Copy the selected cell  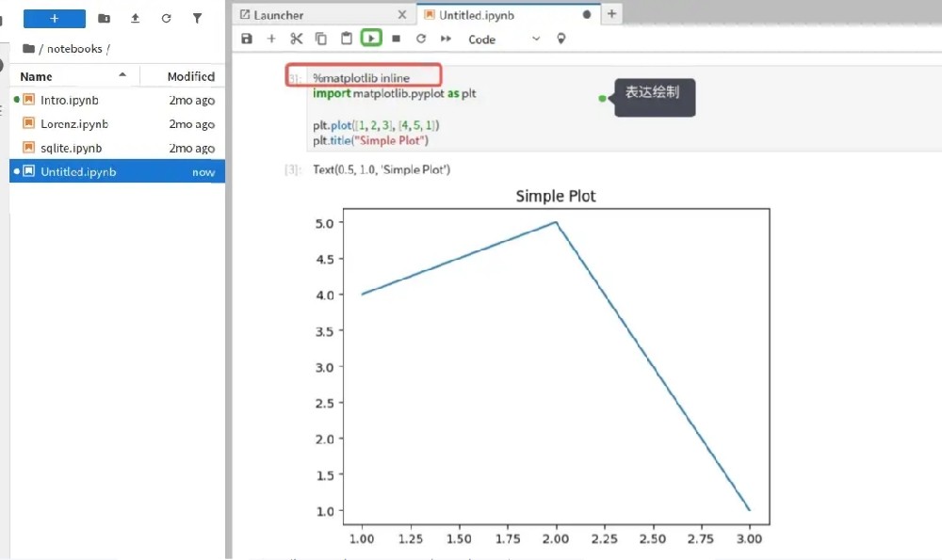point(321,39)
